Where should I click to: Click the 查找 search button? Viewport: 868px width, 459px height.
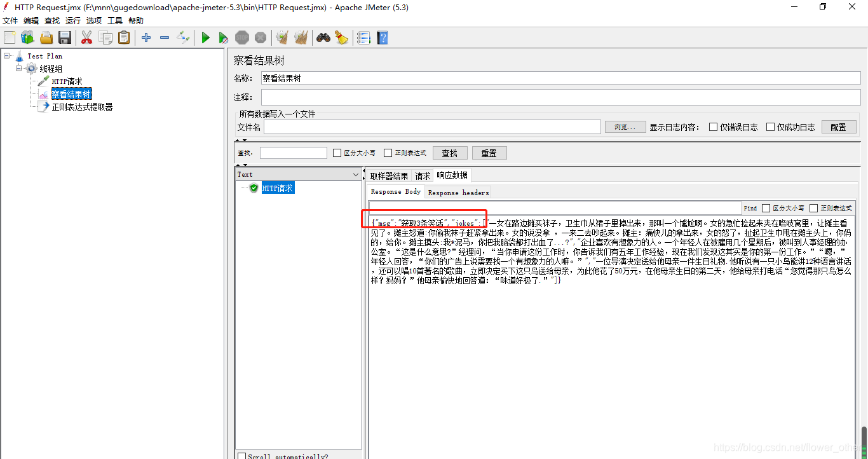click(450, 153)
